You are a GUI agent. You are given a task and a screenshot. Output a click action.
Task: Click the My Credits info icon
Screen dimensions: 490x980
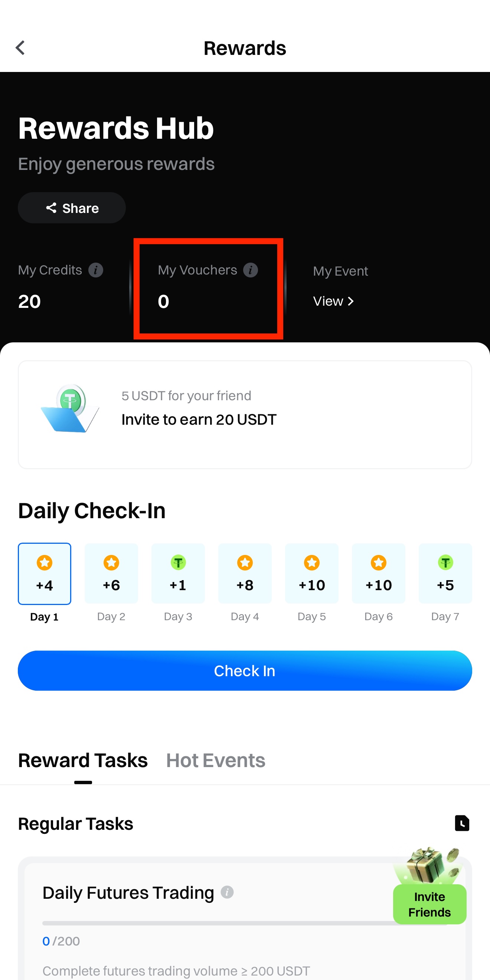[x=95, y=270]
